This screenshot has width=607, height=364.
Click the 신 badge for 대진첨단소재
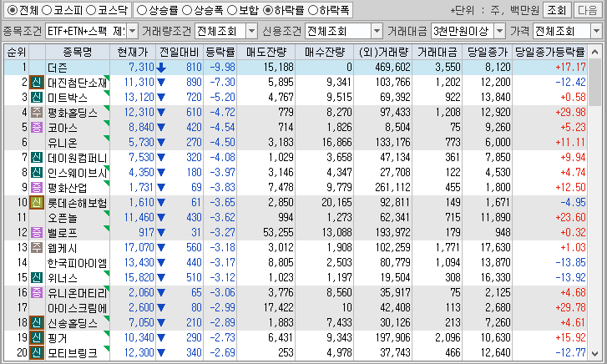coord(37,82)
